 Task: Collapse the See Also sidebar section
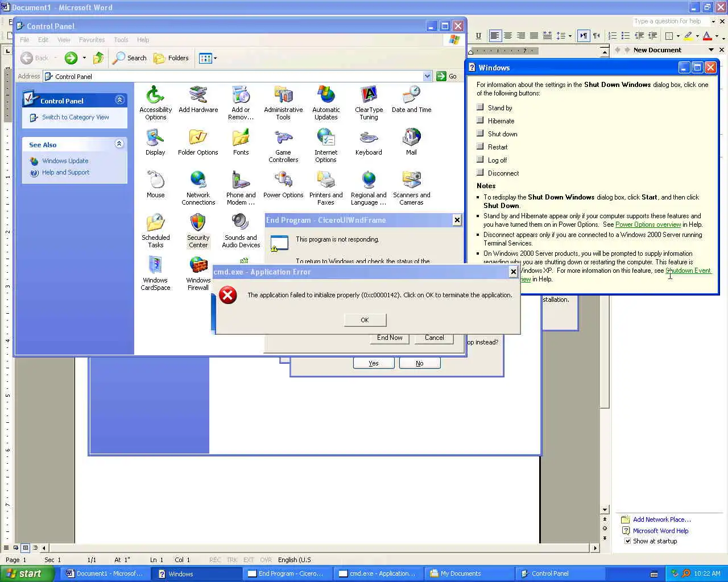pyautogui.click(x=119, y=144)
